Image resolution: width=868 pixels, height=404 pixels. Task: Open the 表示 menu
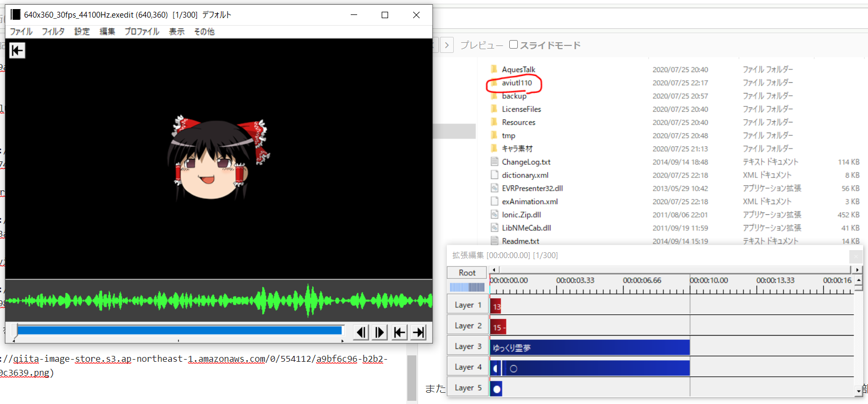point(177,32)
